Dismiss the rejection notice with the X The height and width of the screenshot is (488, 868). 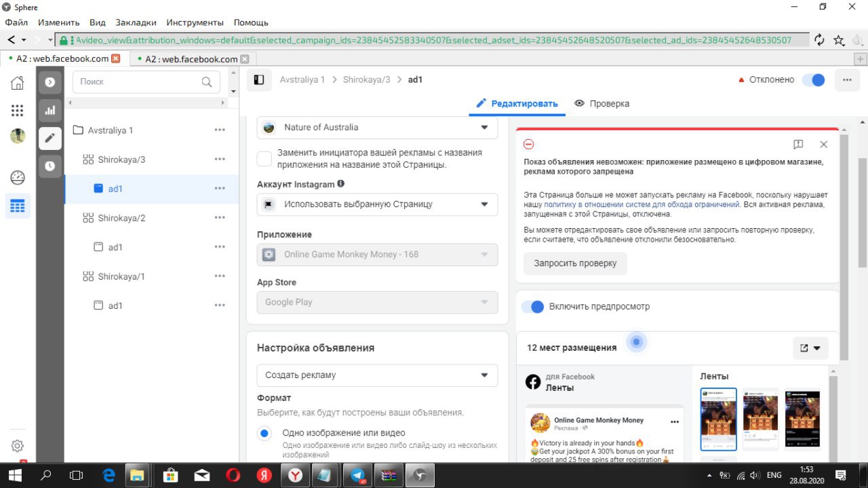pyautogui.click(x=823, y=145)
